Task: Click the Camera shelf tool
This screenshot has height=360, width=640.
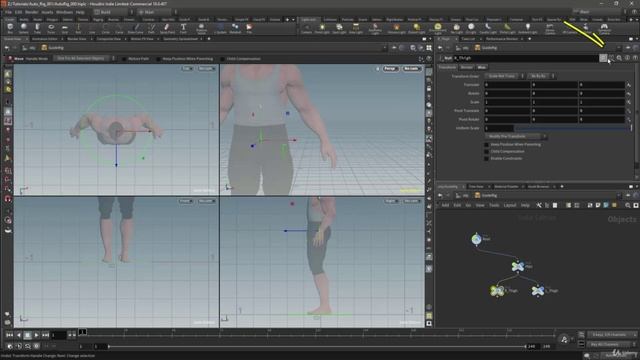Action: tap(306, 28)
